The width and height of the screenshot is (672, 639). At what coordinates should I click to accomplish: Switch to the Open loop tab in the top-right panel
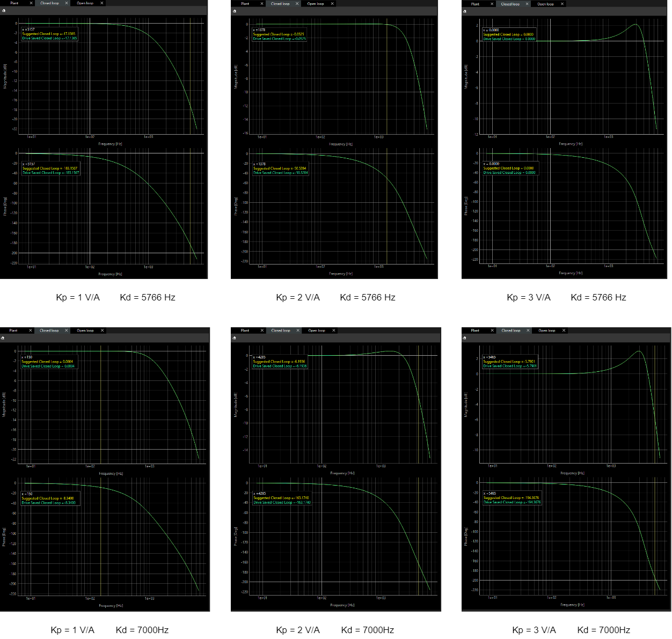pos(546,4)
